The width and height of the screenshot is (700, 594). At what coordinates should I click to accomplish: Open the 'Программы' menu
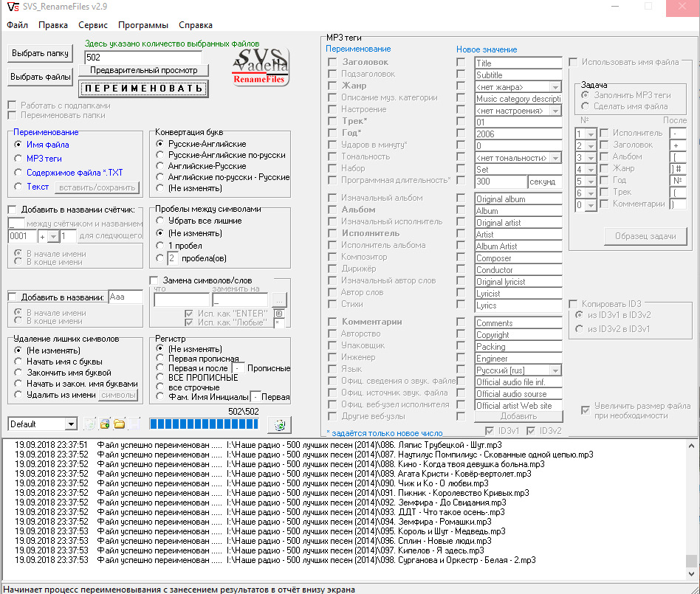coord(143,25)
